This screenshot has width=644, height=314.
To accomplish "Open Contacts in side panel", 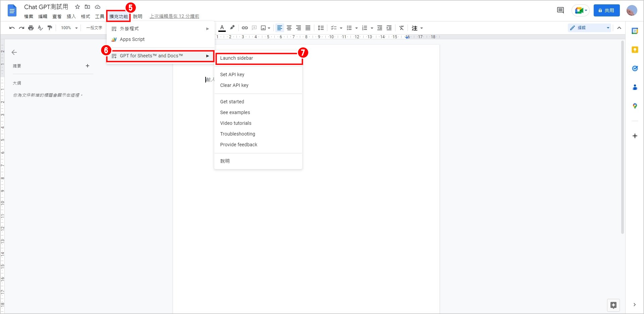I will [x=635, y=87].
